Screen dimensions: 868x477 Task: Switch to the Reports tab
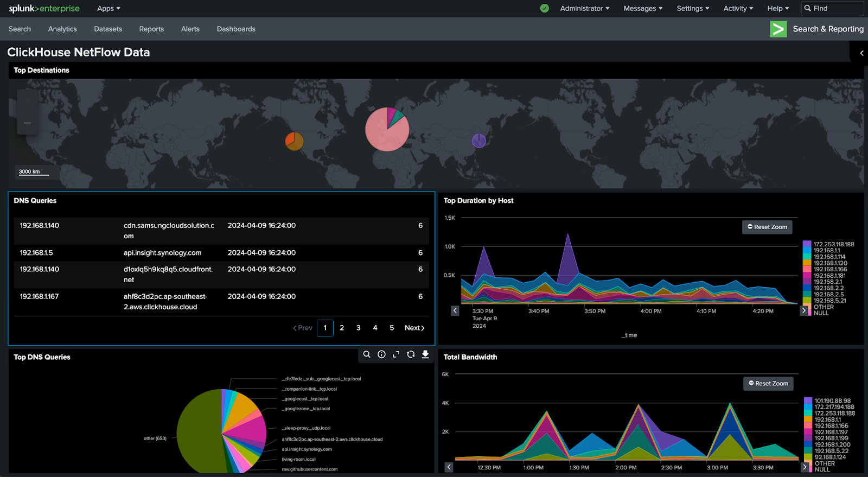151,29
